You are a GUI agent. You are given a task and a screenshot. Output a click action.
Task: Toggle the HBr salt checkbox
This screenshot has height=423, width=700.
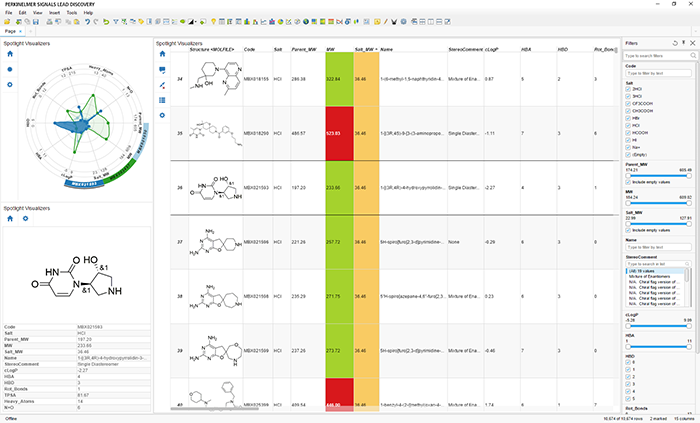[x=628, y=118]
